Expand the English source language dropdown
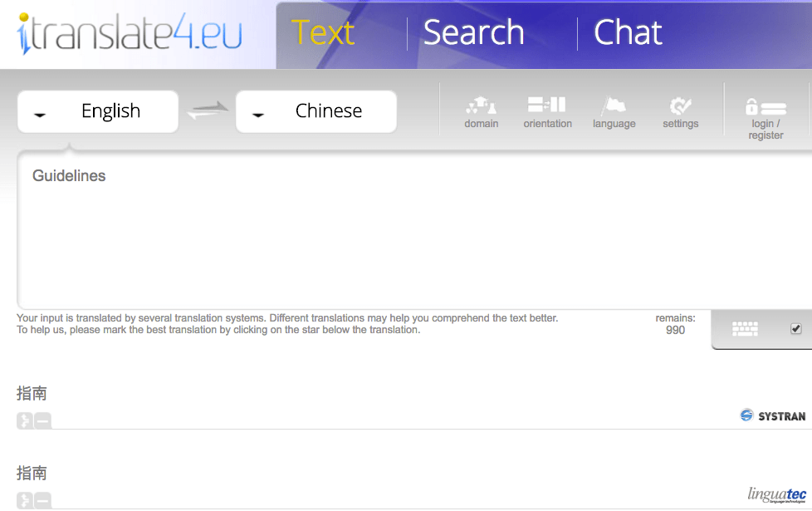Screen dimensions: 812x511 coord(98,111)
